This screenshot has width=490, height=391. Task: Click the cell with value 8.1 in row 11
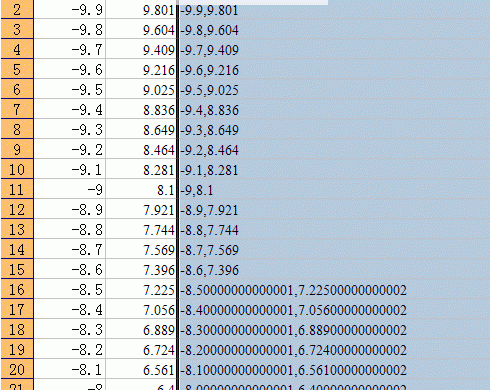[x=141, y=189]
